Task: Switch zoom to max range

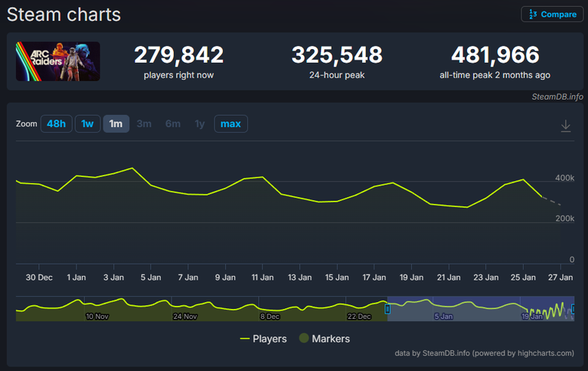Action: click(x=230, y=123)
